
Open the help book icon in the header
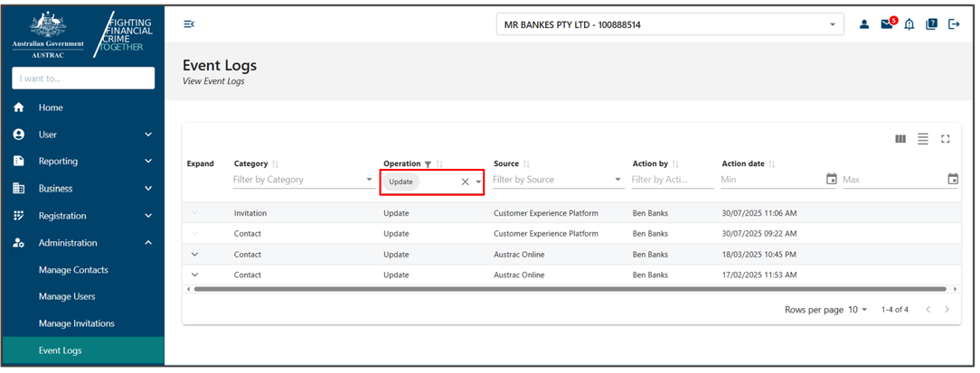932,24
